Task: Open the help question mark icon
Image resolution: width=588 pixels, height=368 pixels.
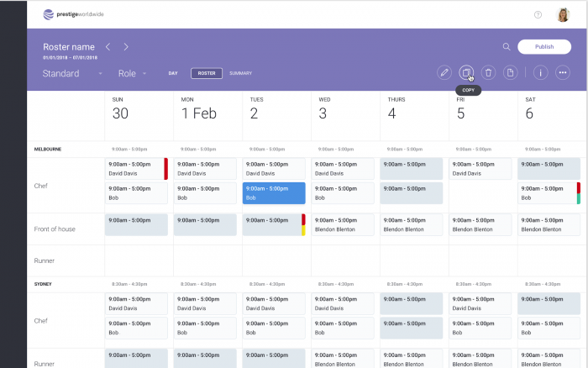Action: (538, 14)
